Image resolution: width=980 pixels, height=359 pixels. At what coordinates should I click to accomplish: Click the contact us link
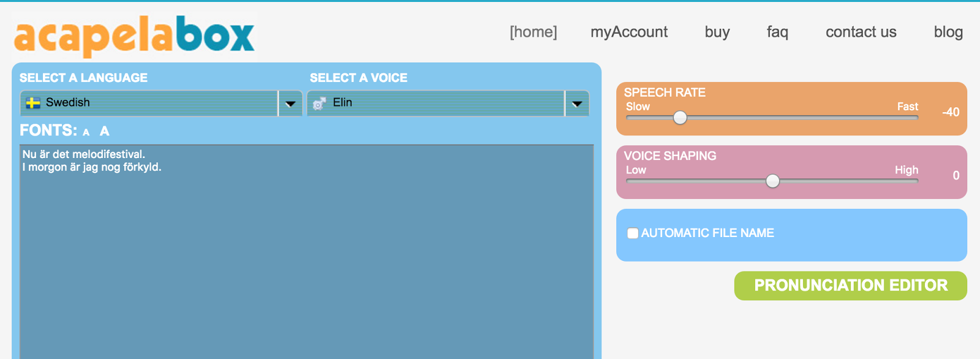pyautogui.click(x=861, y=32)
